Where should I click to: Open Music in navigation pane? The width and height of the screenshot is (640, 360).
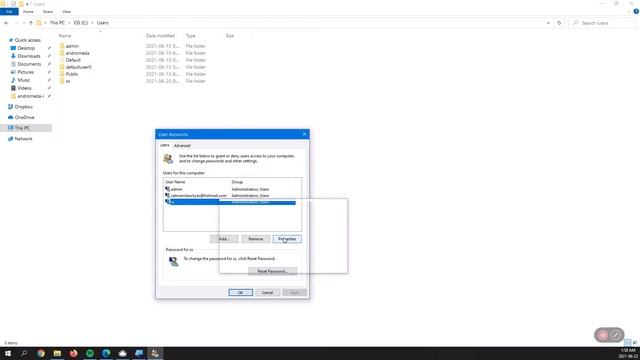(23, 80)
